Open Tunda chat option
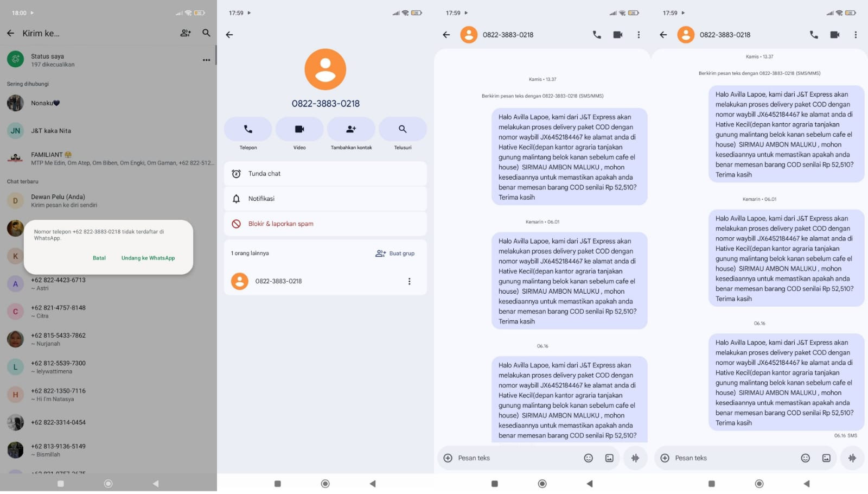 (325, 174)
